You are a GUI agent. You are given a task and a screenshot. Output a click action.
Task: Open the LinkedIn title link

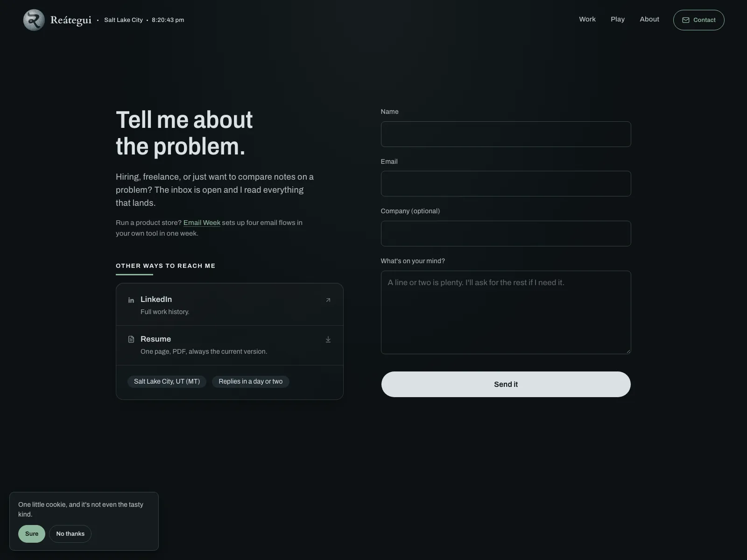point(156,299)
